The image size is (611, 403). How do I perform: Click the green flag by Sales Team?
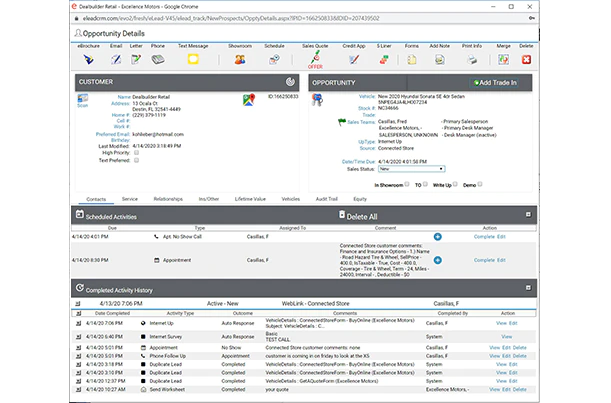click(x=342, y=122)
